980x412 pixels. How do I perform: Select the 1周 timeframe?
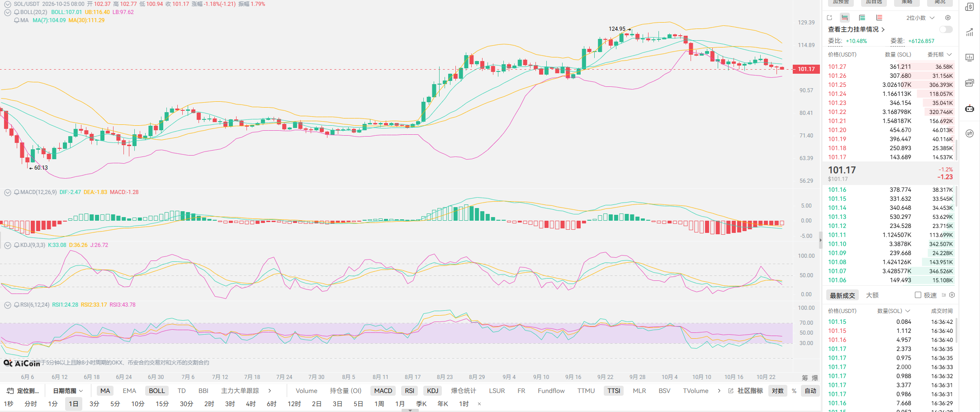[379, 404]
